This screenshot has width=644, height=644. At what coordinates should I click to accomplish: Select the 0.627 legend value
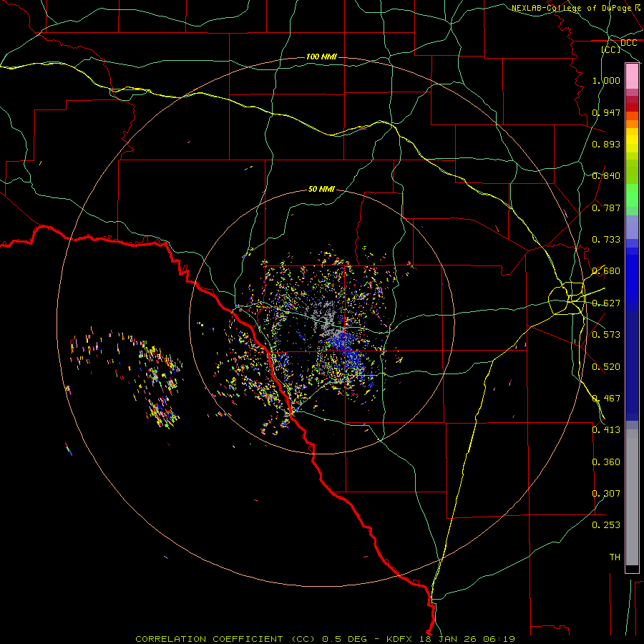pyautogui.click(x=606, y=303)
